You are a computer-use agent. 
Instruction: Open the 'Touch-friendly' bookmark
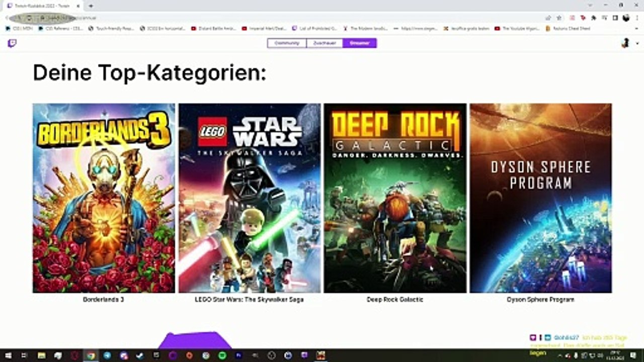tap(111, 29)
